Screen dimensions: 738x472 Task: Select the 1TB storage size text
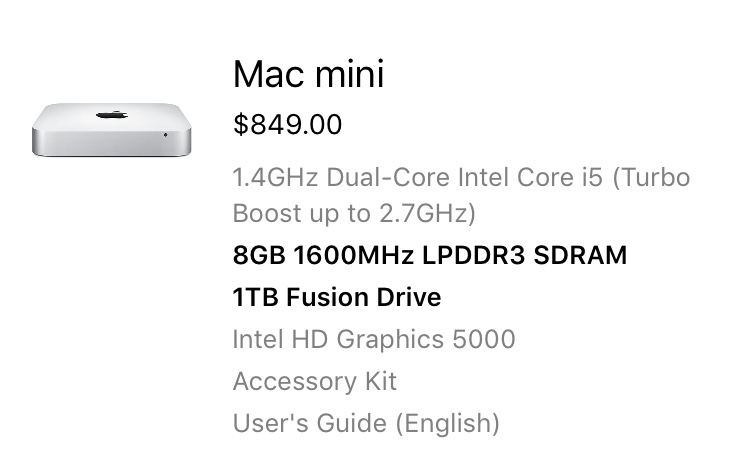254,297
